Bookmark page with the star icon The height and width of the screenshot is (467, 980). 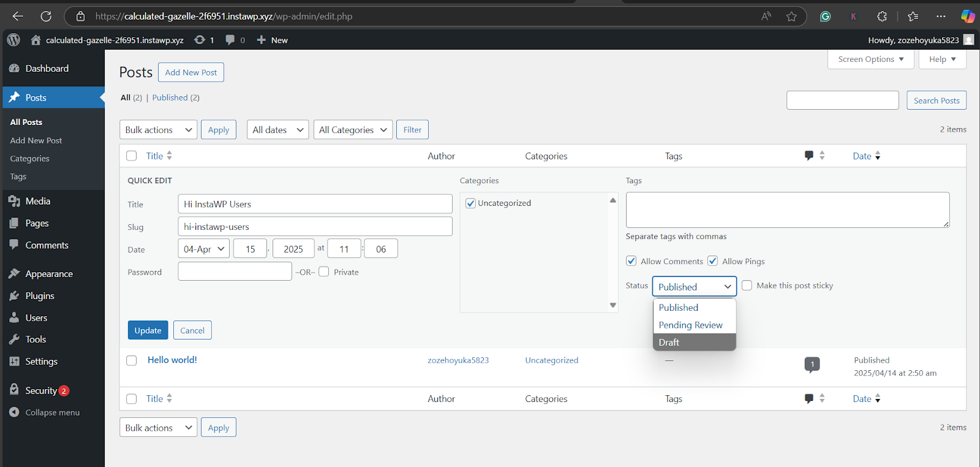(791, 16)
